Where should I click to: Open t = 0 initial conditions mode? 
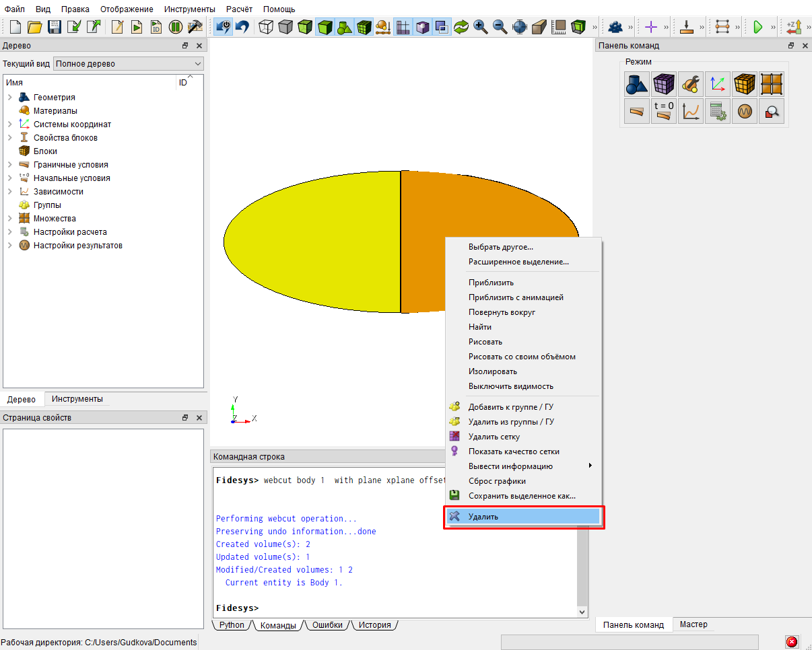(x=664, y=111)
